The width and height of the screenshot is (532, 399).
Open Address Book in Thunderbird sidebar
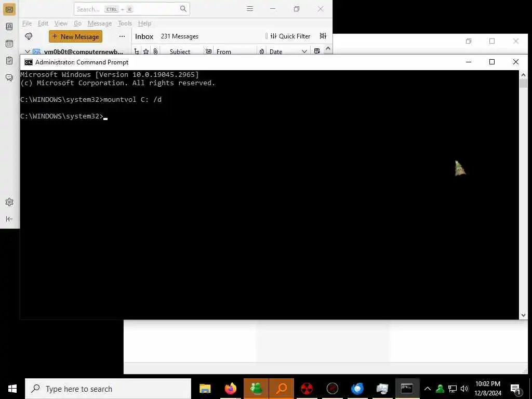point(9,26)
